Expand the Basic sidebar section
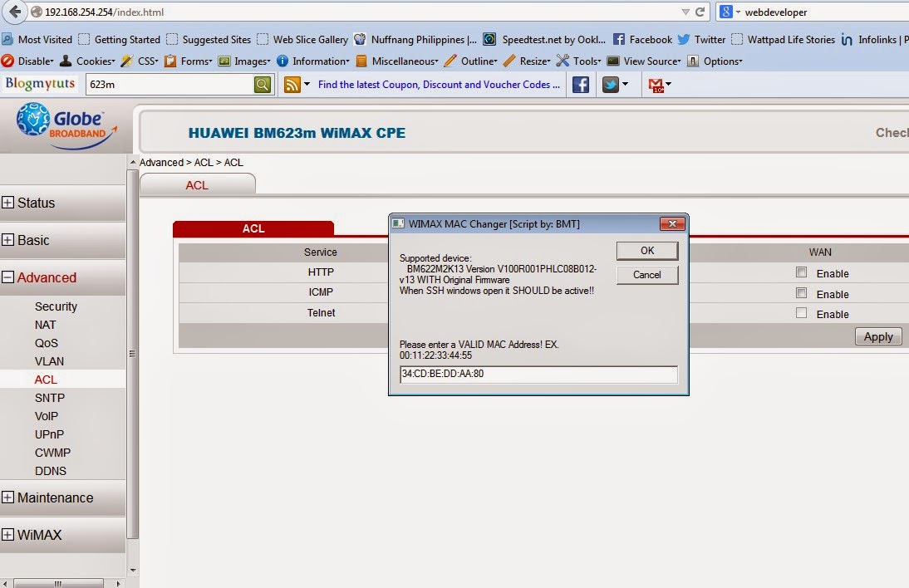The width and height of the screenshot is (909, 588). click(7, 239)
